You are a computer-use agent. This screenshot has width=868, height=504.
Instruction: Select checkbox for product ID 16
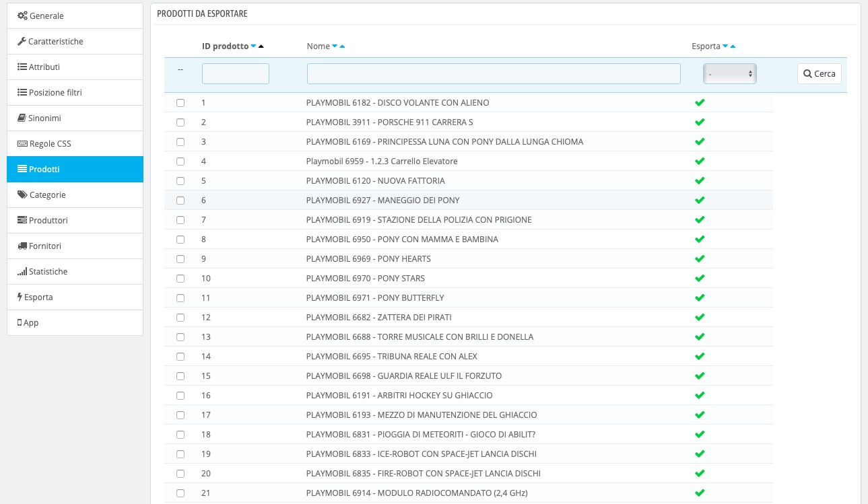coord(180,396)
